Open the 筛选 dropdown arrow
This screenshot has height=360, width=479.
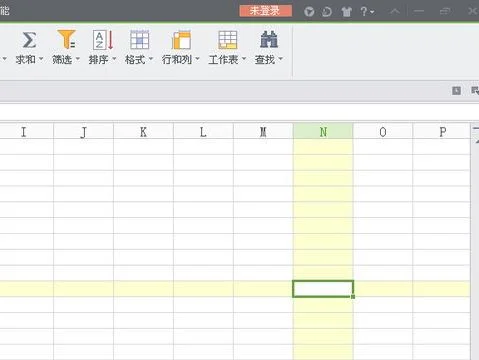click(x=78, y=59)
